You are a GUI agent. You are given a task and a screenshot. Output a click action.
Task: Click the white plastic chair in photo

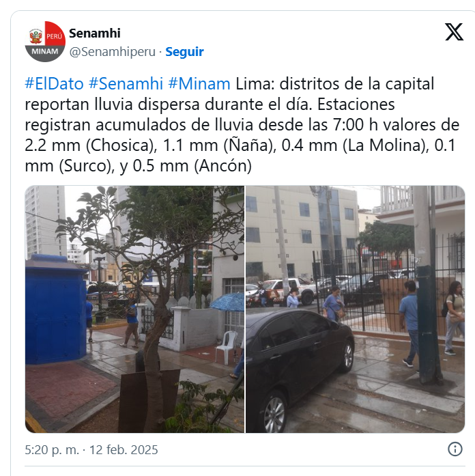(x=227, y=348)
